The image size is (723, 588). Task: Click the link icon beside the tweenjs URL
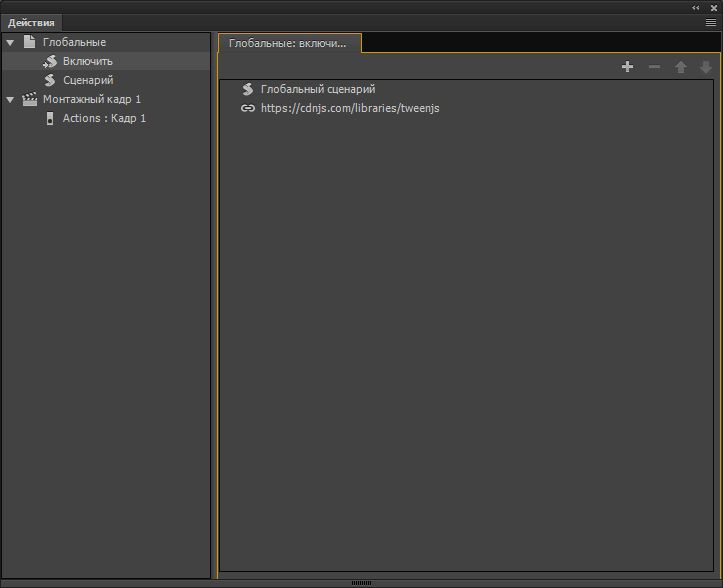click(248, 108)
